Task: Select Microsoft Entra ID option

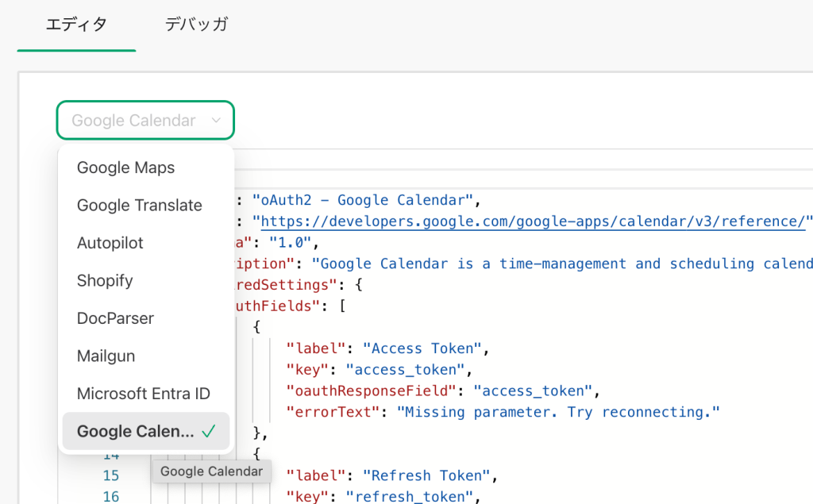Action: point(146,394)
